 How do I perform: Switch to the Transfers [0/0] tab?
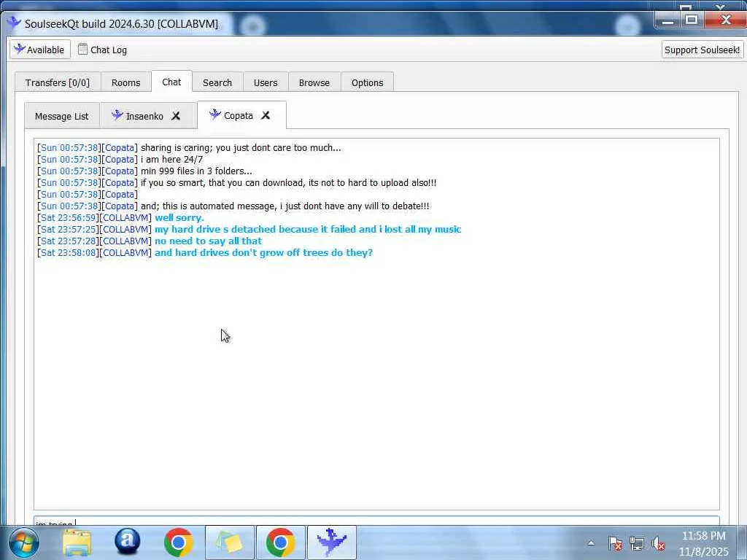[57, 82]
